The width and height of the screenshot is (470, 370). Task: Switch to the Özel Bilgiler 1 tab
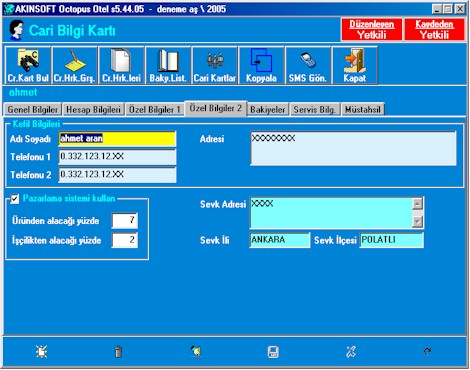(x=155, y=109)
